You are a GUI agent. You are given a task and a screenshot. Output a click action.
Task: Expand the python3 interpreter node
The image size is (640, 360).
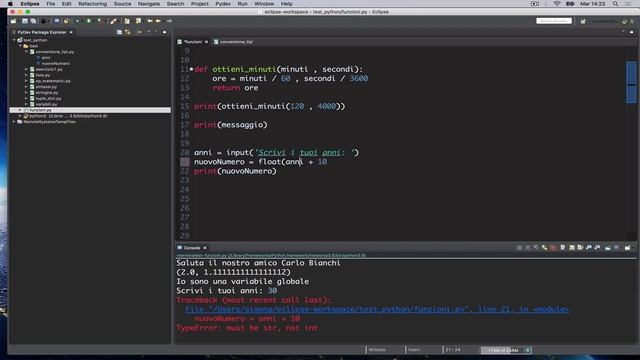pos(20,116)
